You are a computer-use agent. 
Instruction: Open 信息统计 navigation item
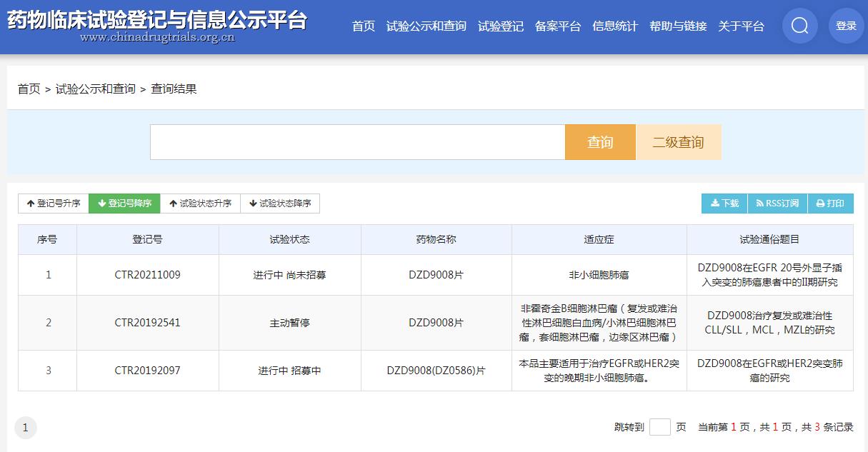615,26
